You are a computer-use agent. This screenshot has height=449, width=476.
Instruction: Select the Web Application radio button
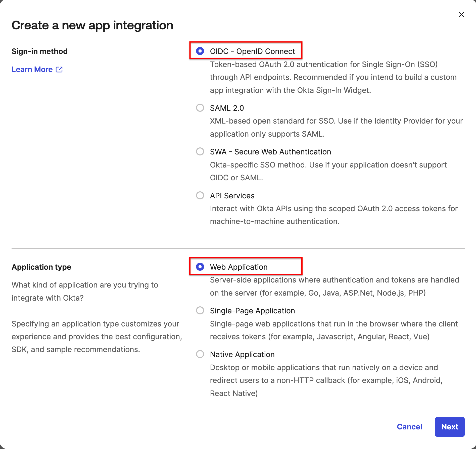tap(200, 267)
